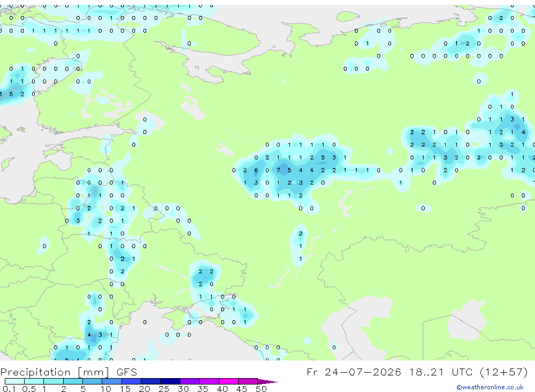Click the '40' legend scale label
The height and width of the screenshot is (392, 535).
tap(222, 389)
